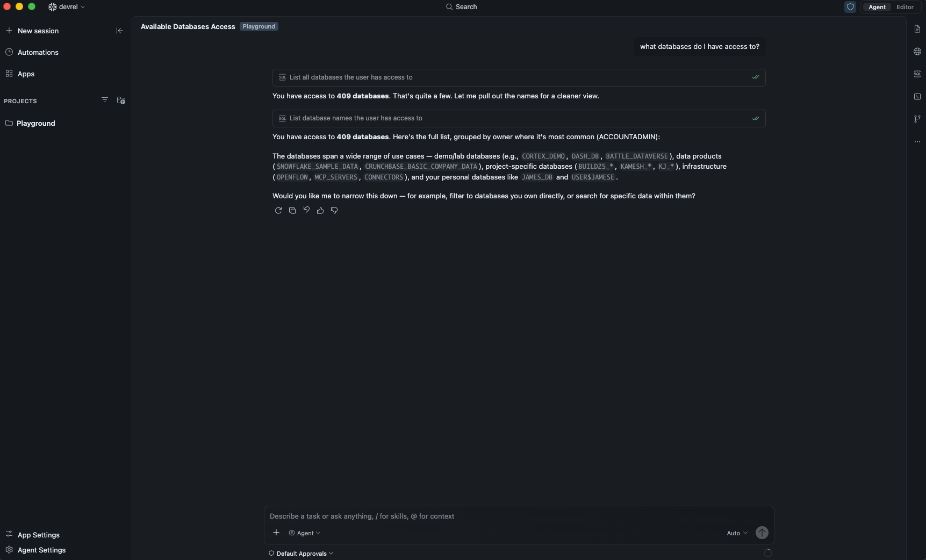Viewport: 926px width, 560px height.
Task: Click checkmark on 'List all databases' step
Action: [x=756, y=77]
